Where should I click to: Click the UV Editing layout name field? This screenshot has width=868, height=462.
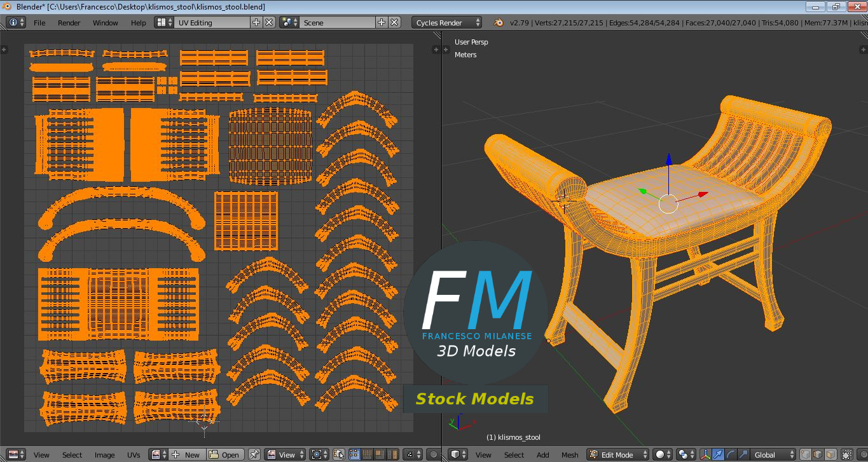coord(212,22)
